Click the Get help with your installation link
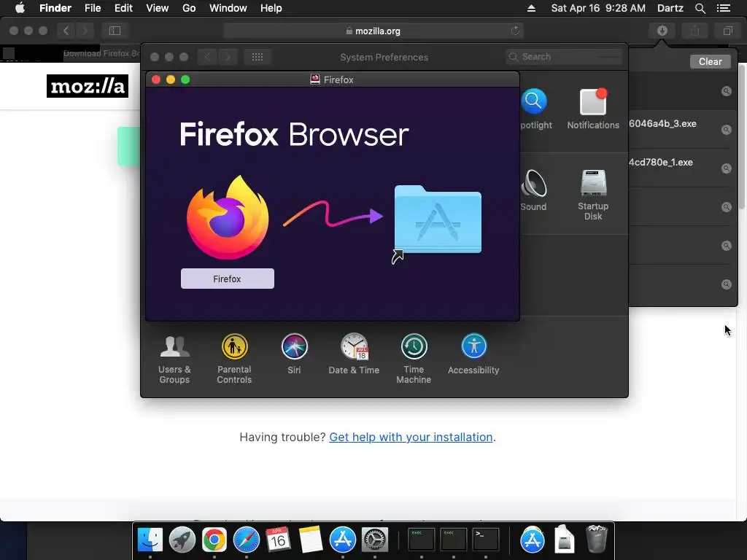The height and width of the screenshot is (560, 747). (x=411, y=437)
